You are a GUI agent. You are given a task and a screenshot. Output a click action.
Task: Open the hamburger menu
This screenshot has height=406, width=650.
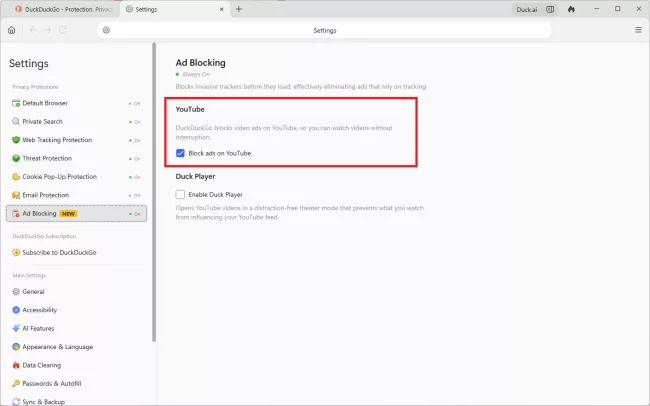click(x=638, y=30)
